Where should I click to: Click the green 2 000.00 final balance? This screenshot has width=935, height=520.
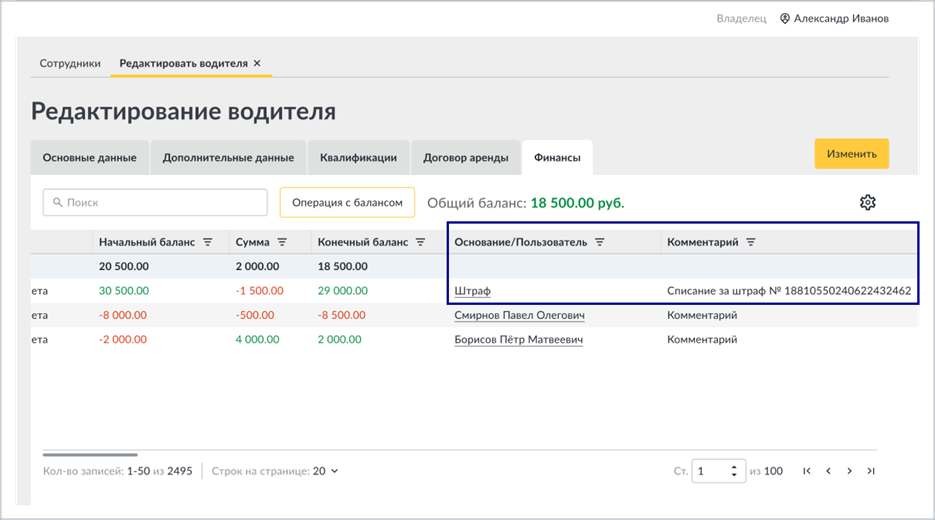(339, 340)
